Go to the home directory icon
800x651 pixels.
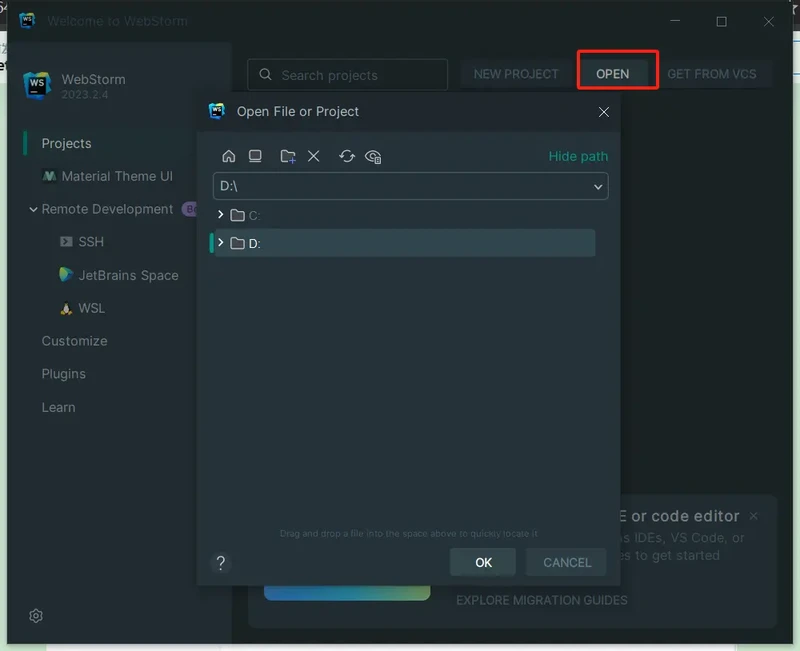(x=229, y=156)
